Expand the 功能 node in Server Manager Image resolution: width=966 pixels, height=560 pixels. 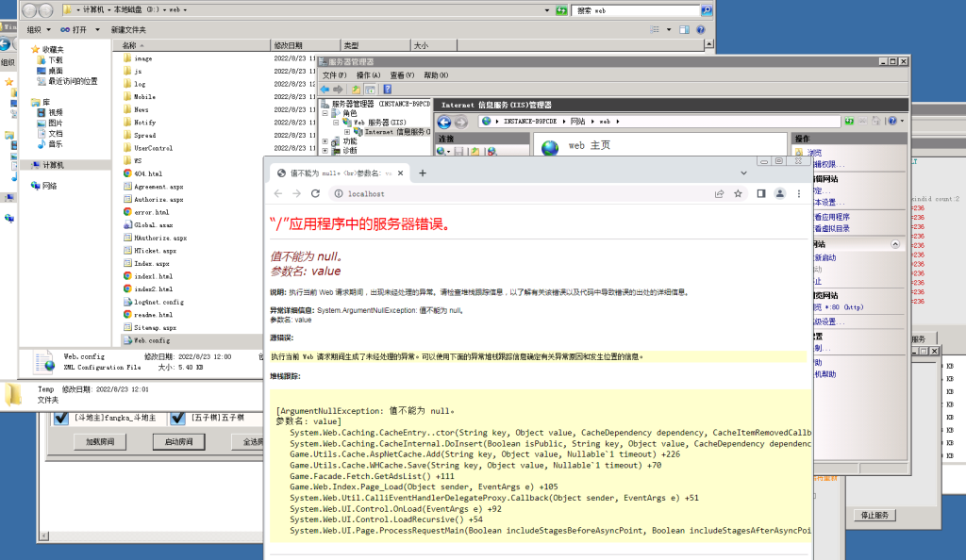[325, 141]
